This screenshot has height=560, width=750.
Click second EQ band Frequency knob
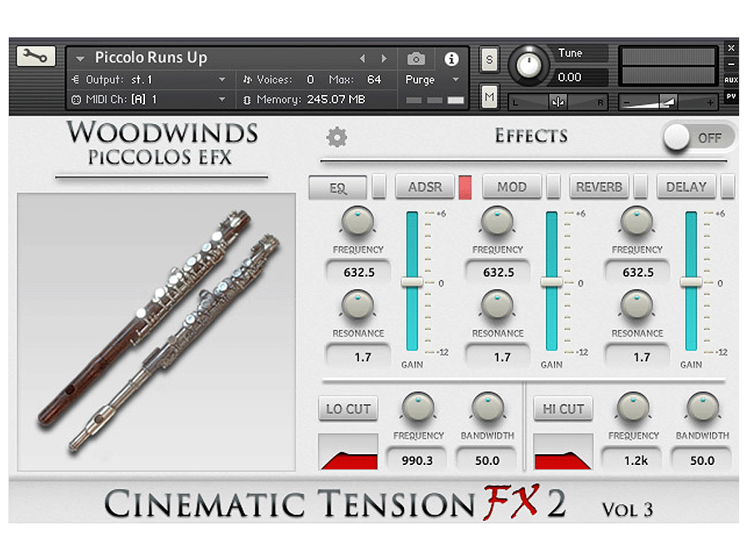tap(497, 222)
